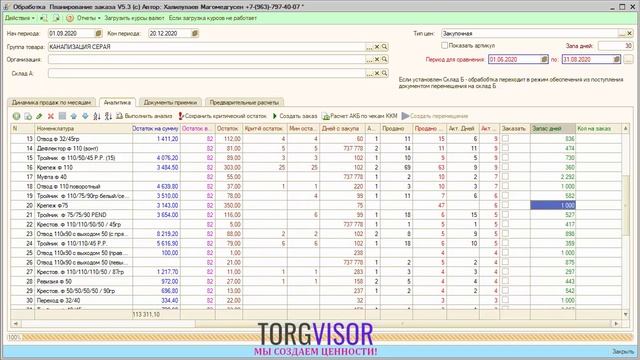Click the Группа товара input field

pyautogui.click(x=207, y=47)
